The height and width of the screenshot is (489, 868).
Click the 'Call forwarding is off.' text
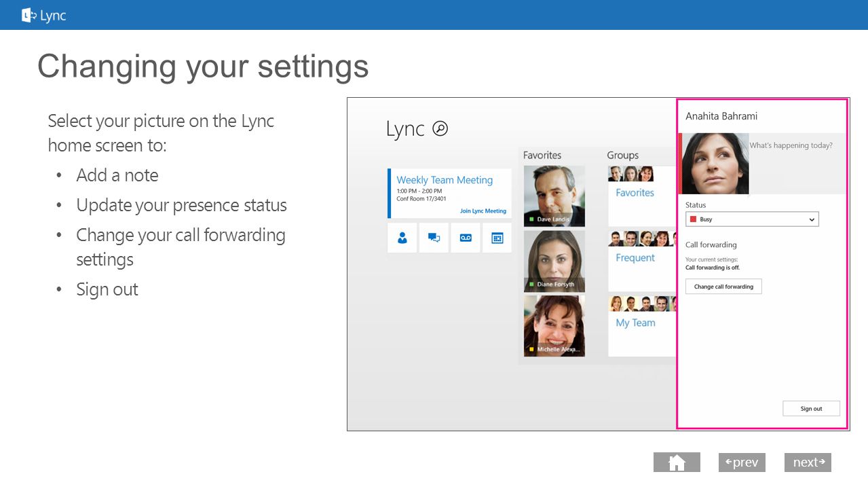pyautogui.click(x=713, y=268)
